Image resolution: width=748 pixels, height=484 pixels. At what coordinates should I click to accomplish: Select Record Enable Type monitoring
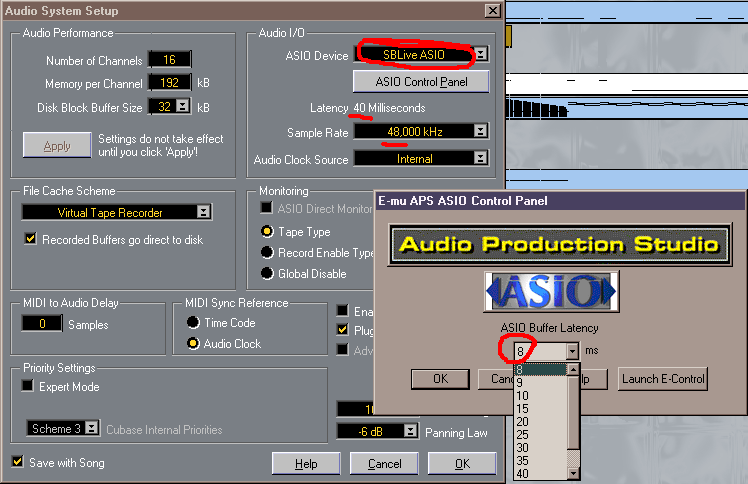[267, 252]
